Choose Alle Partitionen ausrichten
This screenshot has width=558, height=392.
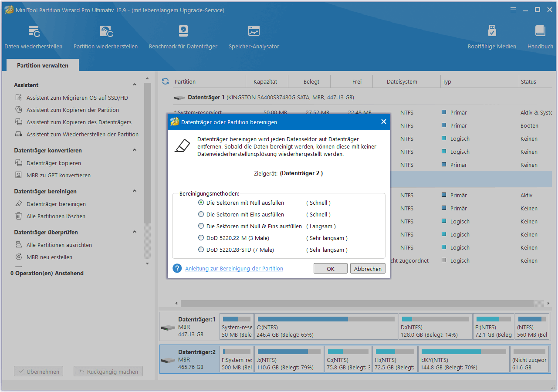pos(54,245)
